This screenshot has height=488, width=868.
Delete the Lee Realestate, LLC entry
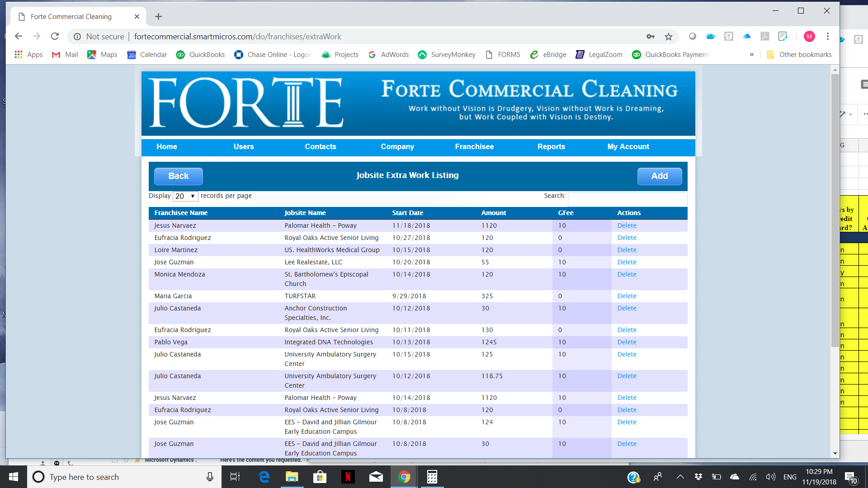pos(627,262)
